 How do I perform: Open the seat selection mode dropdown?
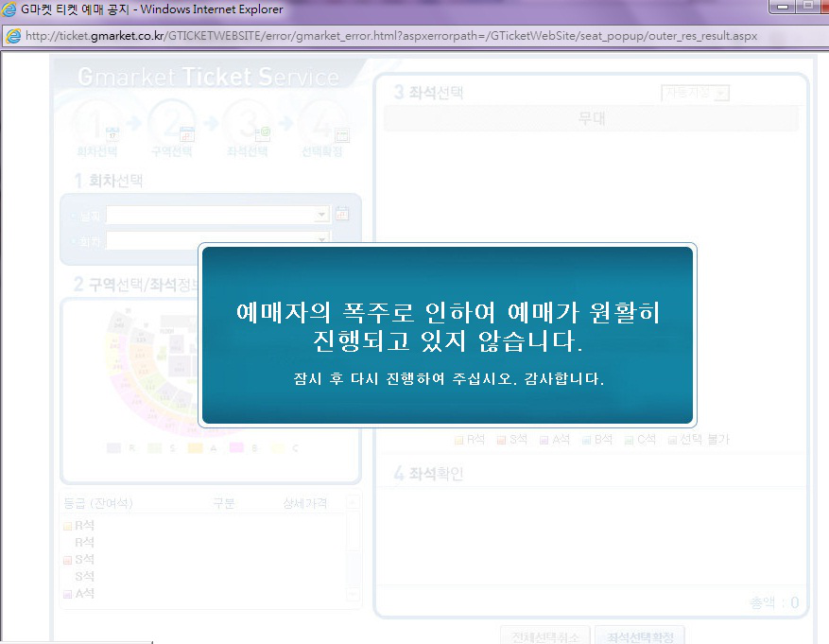[721, 93]
